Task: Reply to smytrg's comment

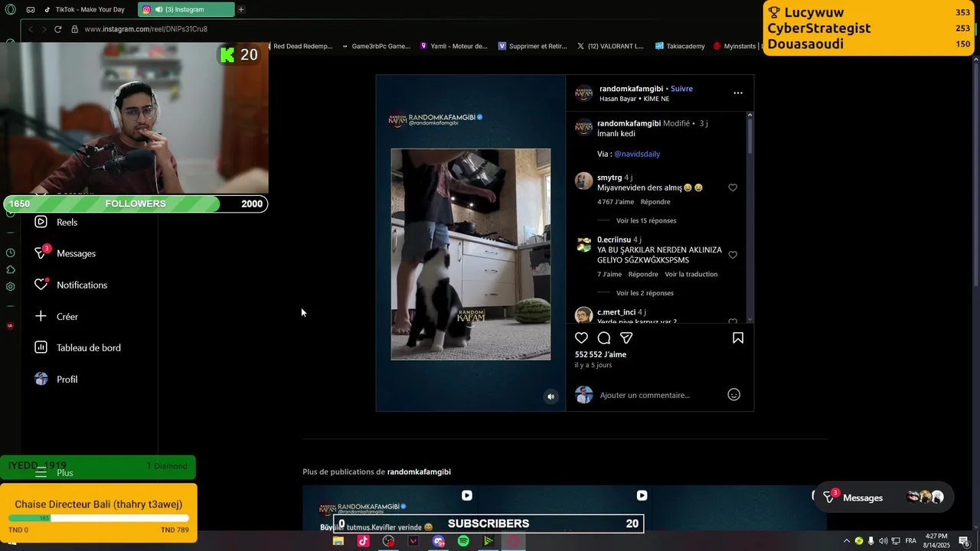Action: point(655,202)
